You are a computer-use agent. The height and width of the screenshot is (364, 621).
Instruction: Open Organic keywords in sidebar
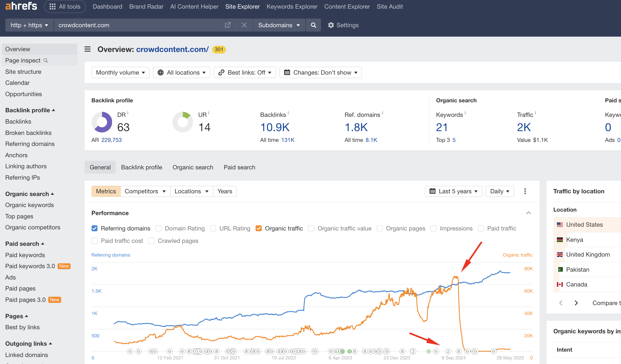tap(30, 205)
